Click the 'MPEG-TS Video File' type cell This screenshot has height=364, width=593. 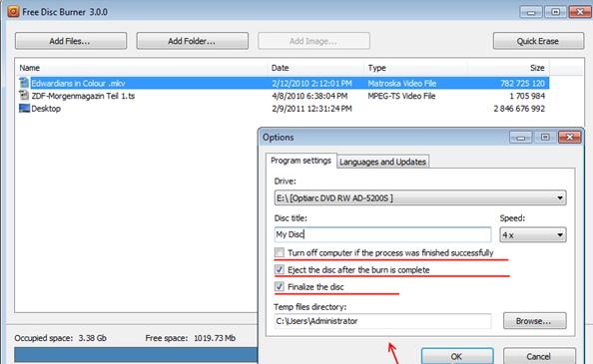pyautogui.click(x=401, y=96)
